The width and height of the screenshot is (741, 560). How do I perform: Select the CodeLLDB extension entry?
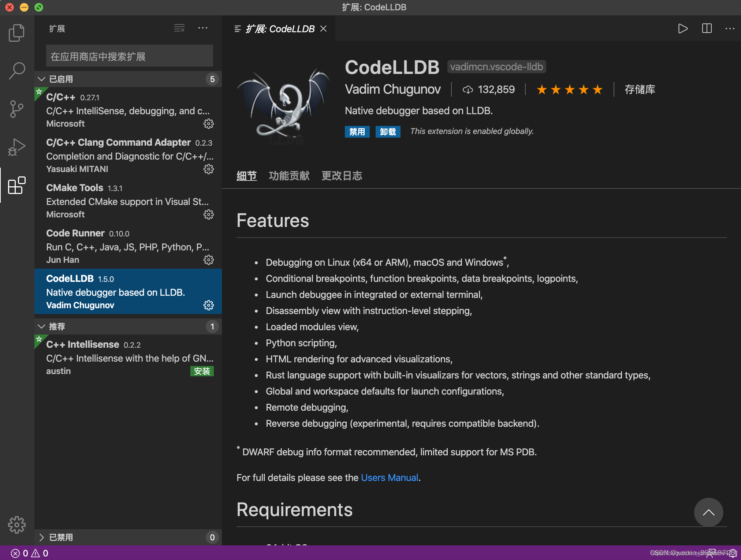coord(128,291)
